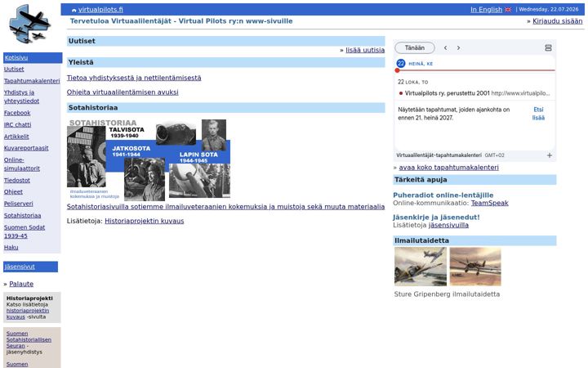588x368 pixels.
Task: Open Sotahistoriasivuilla sotiemme ilmailuveteraanien link
Action: click(225, 207)
